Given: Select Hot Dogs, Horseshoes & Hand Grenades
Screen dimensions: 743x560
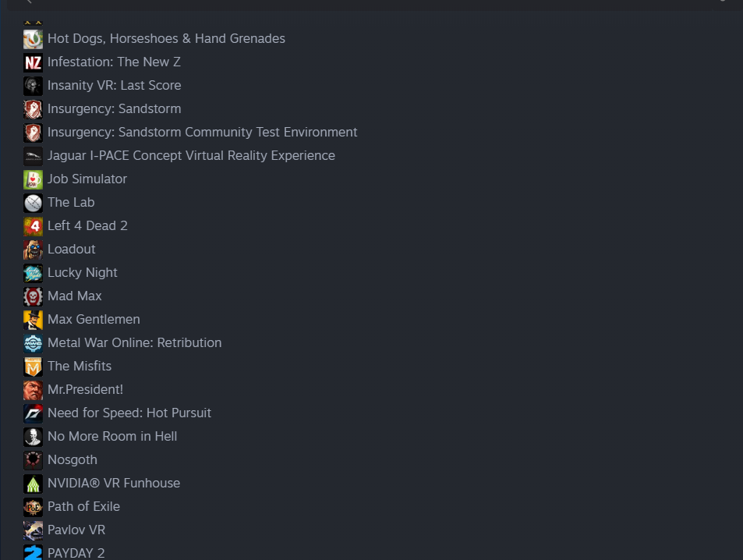Looking at the screenshot, I should coord(166,39).
